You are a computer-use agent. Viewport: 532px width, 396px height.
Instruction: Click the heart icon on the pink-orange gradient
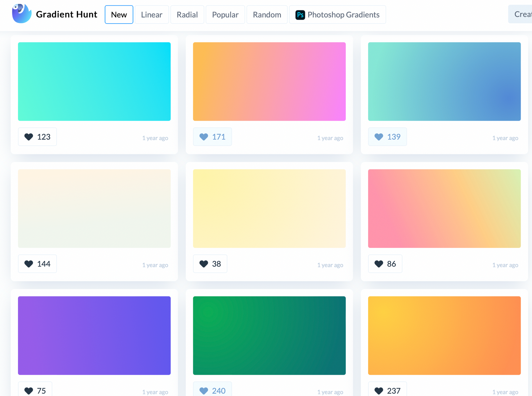[x=379, y=264]
